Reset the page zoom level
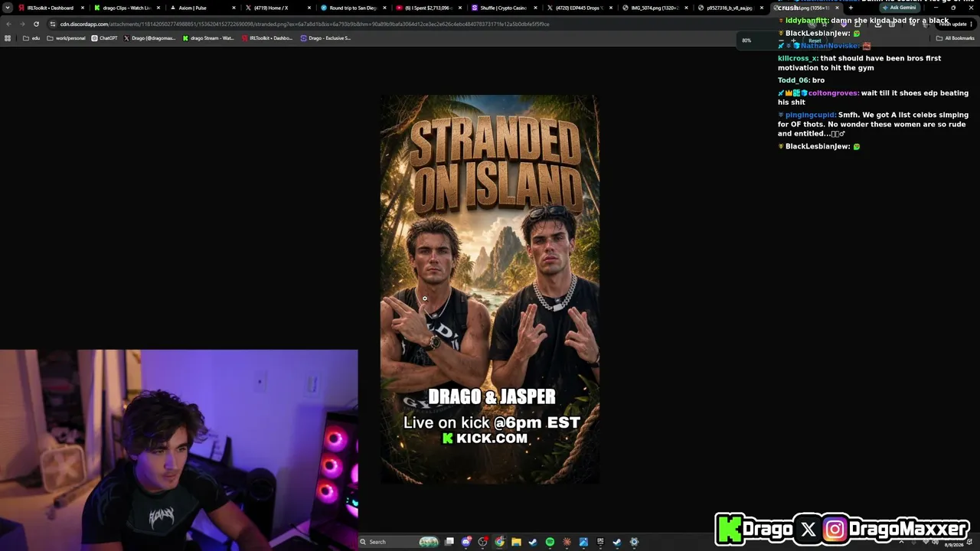The image size is (980, 551). click(x=815, y=41)
